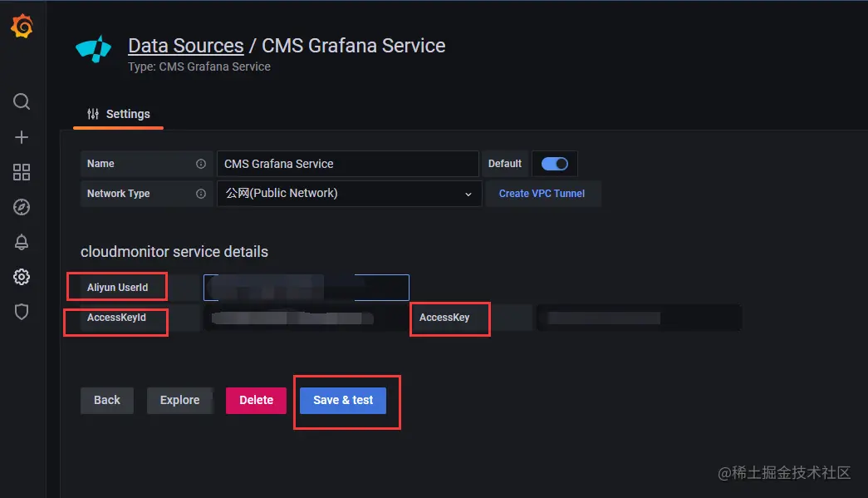The height and width of the screenshot is (498, 868).
Task: Click the plus Create icon
Action: (22, 137)
